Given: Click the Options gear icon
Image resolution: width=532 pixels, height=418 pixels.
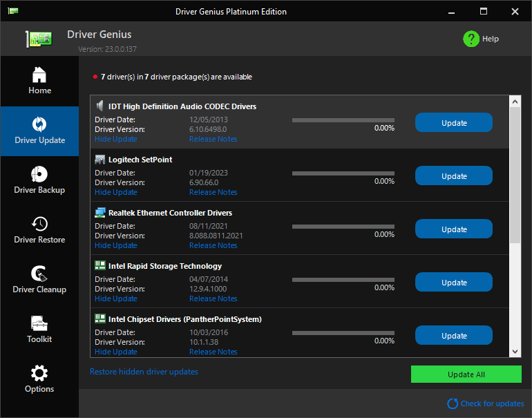Looking at the screenshot, I should point(39,373).
